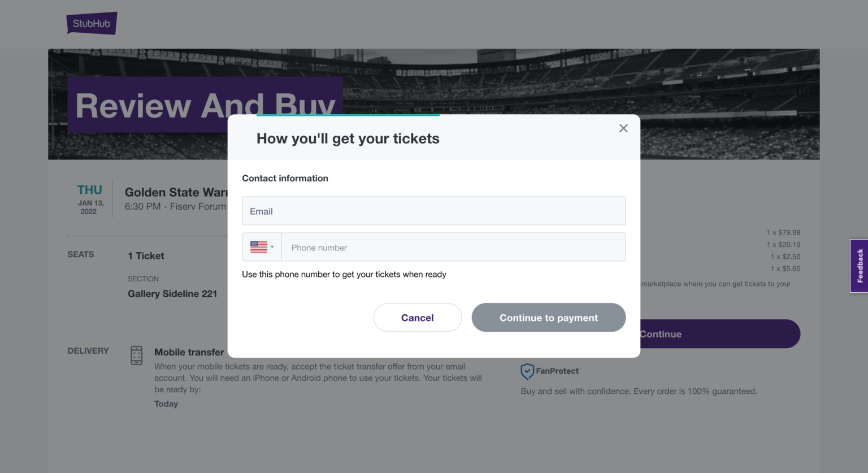The image size is (868, 473).
Task: Click the FanProtect label text
Action: [x=557, y=371]
